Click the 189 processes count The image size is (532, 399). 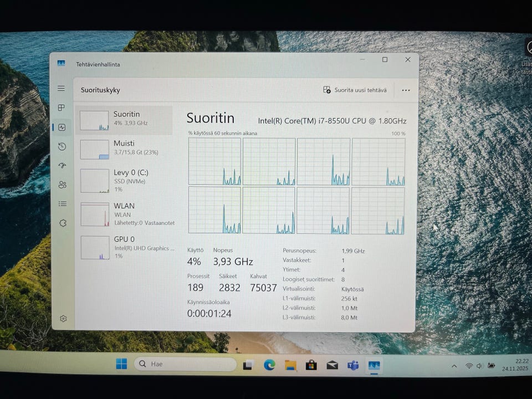click(196, 288)
